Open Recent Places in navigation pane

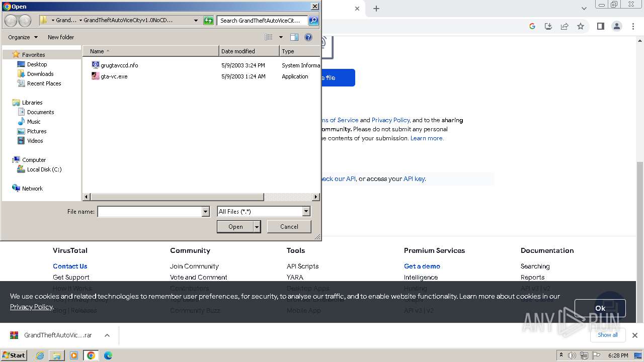click(x=44, y=83)
